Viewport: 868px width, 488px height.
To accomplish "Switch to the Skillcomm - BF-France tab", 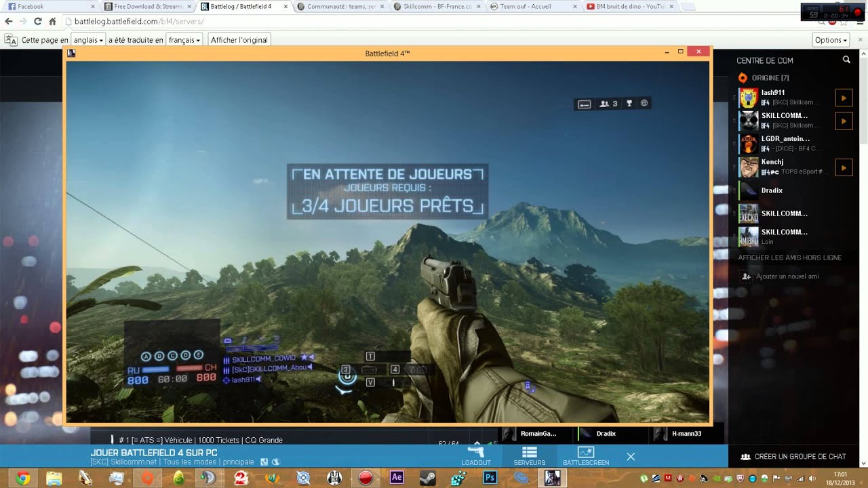I will tap(437, 7).
